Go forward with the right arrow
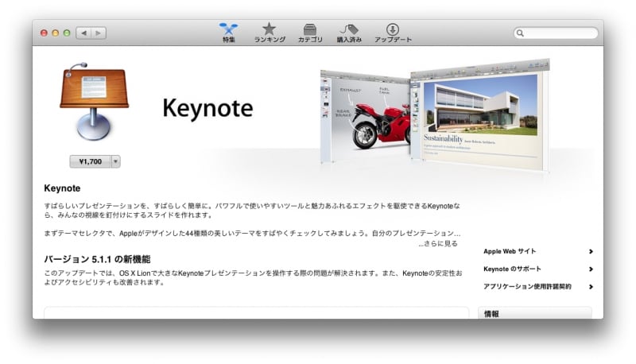 click(x=99, y=33)
